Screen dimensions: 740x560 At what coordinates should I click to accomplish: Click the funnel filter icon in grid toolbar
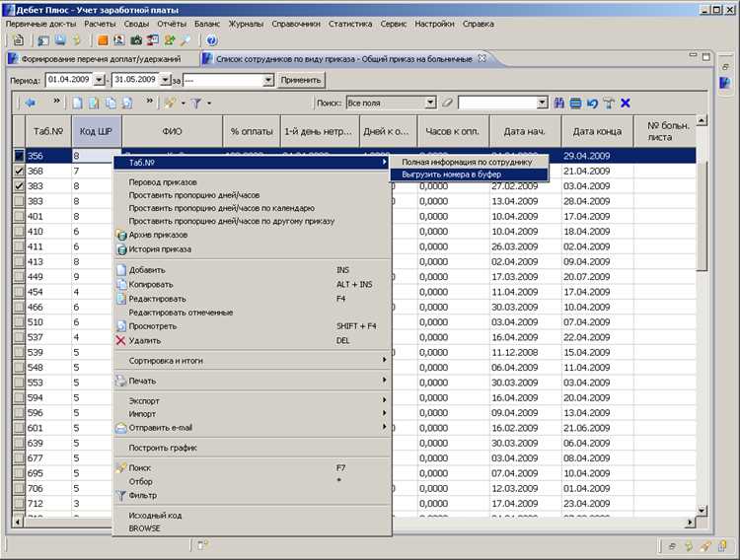click(196, 103)
